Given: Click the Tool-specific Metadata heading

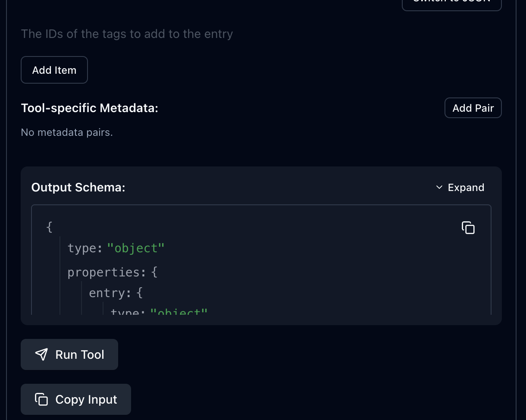Looking at the screenshot, I should (x=90, y=108).
